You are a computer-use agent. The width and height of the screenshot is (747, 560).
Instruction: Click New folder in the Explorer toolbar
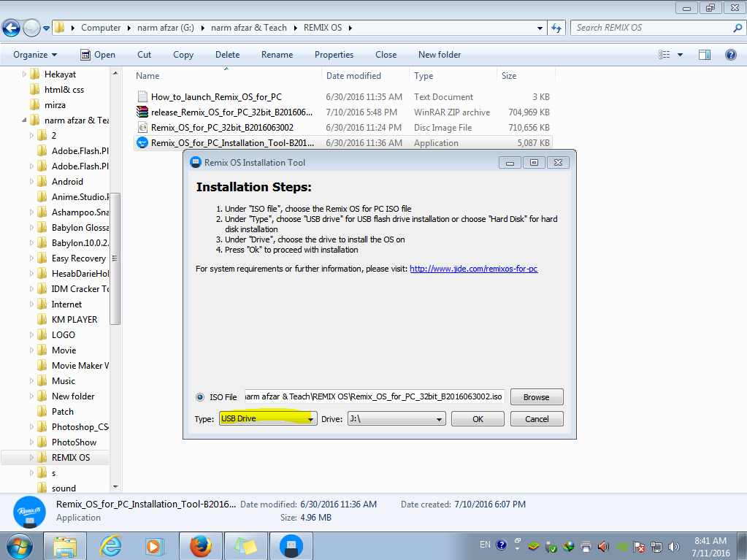coord(440,55)
